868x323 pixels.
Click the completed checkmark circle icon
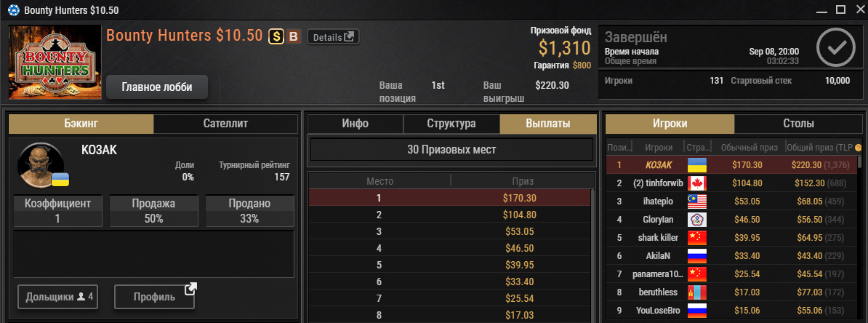(x=836, y=47)
